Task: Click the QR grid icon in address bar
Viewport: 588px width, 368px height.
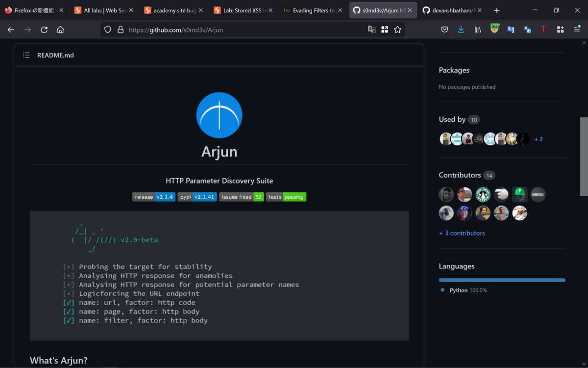Action: (x=385, y=29)
